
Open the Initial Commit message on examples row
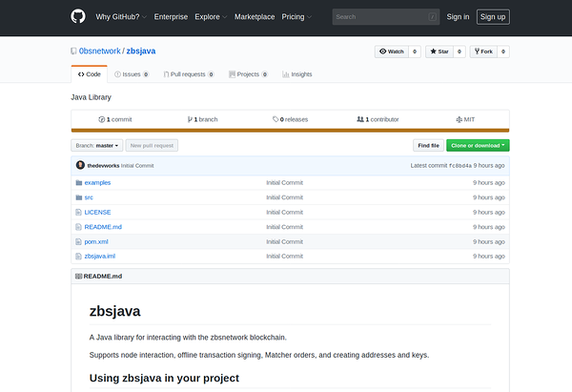coord(284,182)
